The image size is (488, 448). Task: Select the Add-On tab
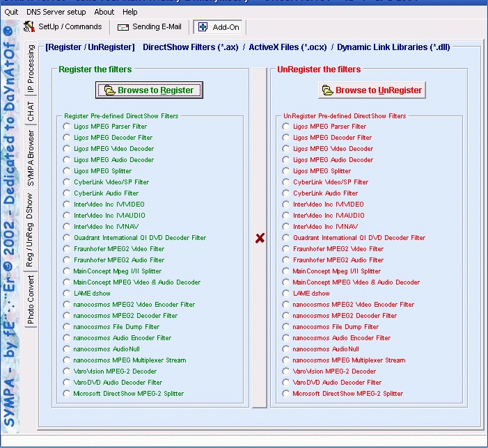(x=219, y=26)
